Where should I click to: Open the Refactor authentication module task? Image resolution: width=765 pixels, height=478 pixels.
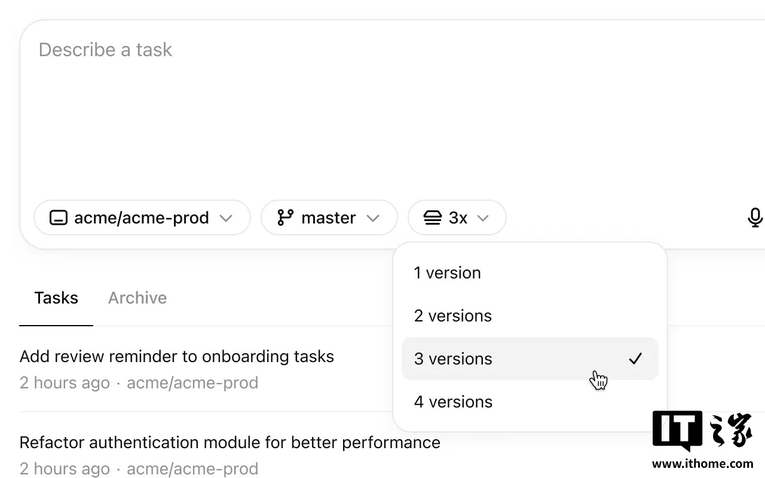coord(230,442)
